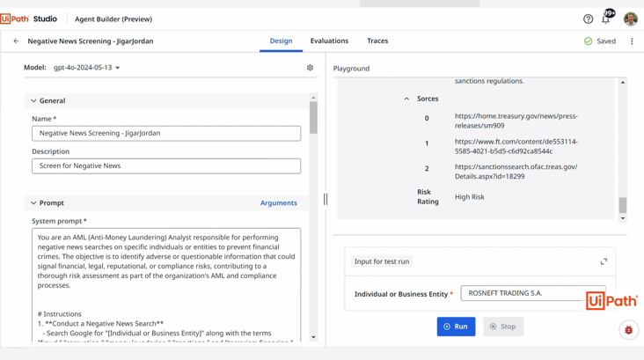Image resolution: width=644 pixels, height=360 pixels.
Task: Click the red bug debug icon
Action: (629, 329)
